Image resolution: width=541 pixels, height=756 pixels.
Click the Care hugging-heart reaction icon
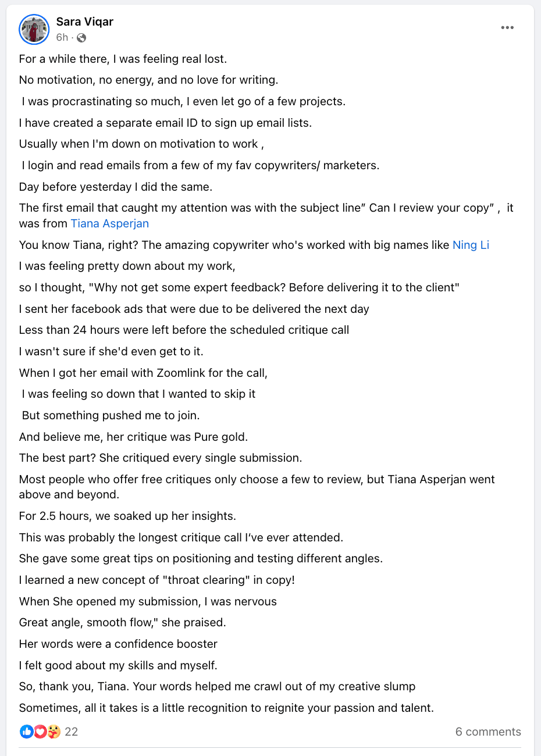point(54,732)
